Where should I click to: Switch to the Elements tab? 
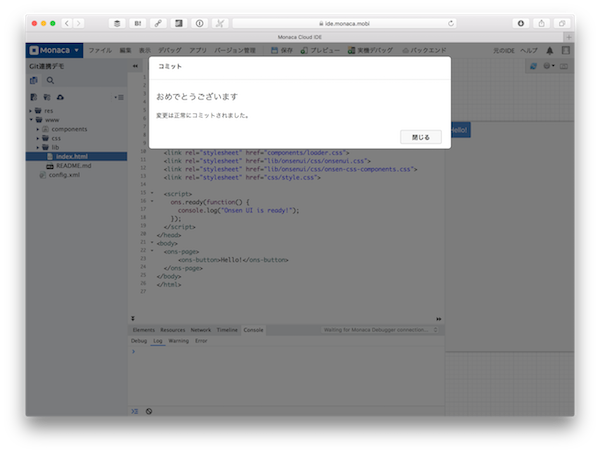tap(143, 330)
